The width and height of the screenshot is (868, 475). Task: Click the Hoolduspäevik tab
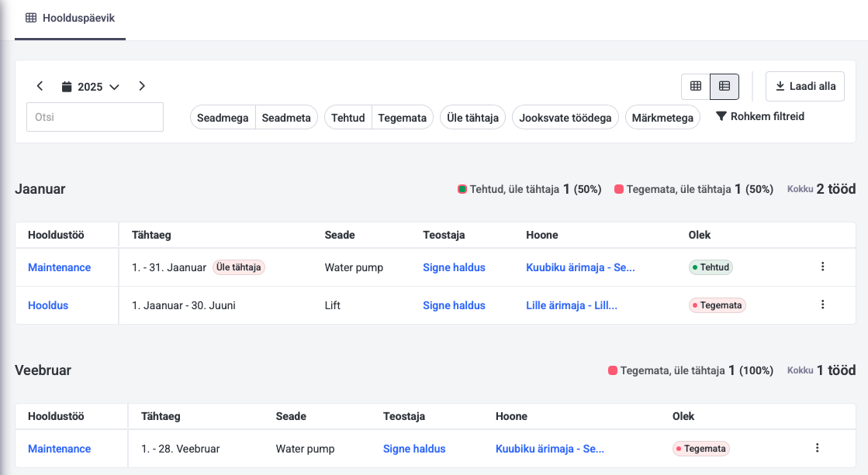click(x=70, y=18)
